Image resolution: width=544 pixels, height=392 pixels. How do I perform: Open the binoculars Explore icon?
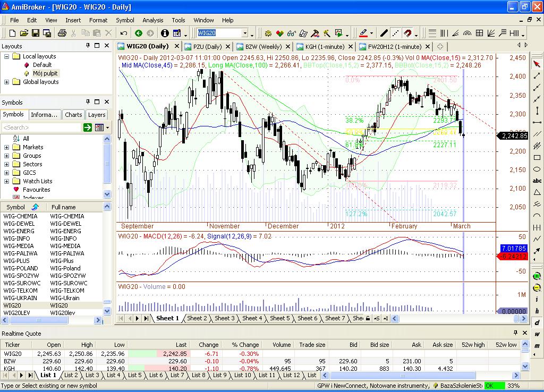coord(292,33)
